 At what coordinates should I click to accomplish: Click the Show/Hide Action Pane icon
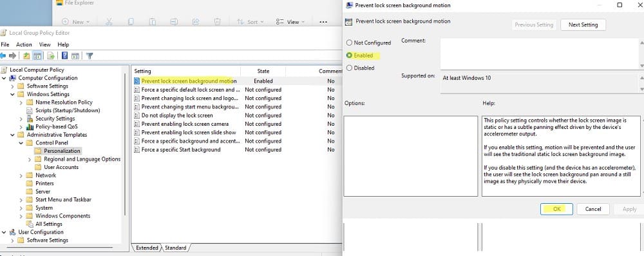point(75,55)
